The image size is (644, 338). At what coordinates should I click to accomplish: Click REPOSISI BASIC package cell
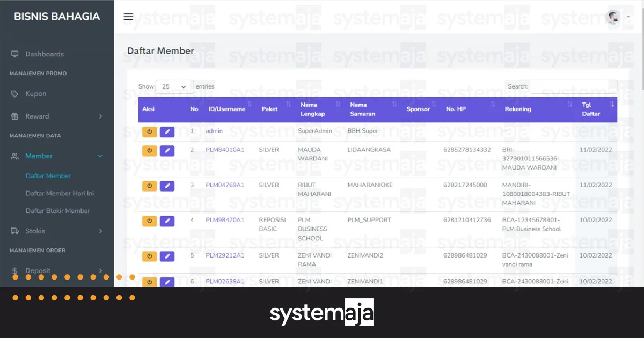click(x=272, y=224)
